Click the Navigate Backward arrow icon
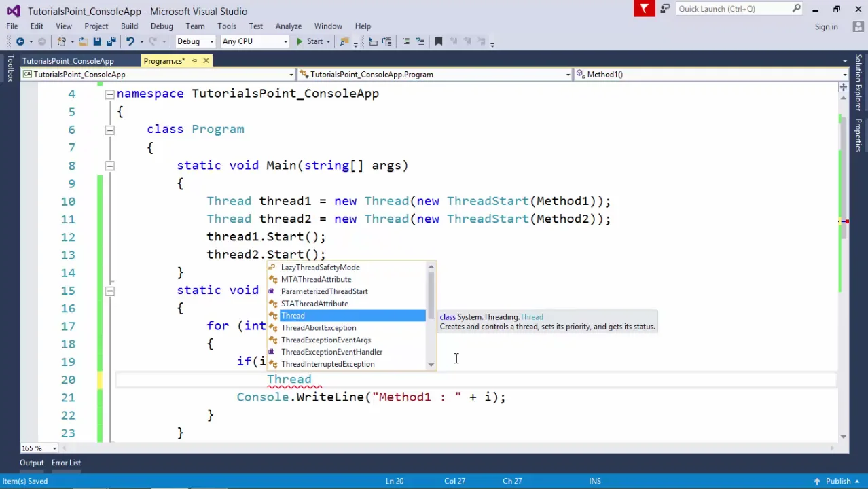This screenshot has height=489, width=868. tap(20, 41)
